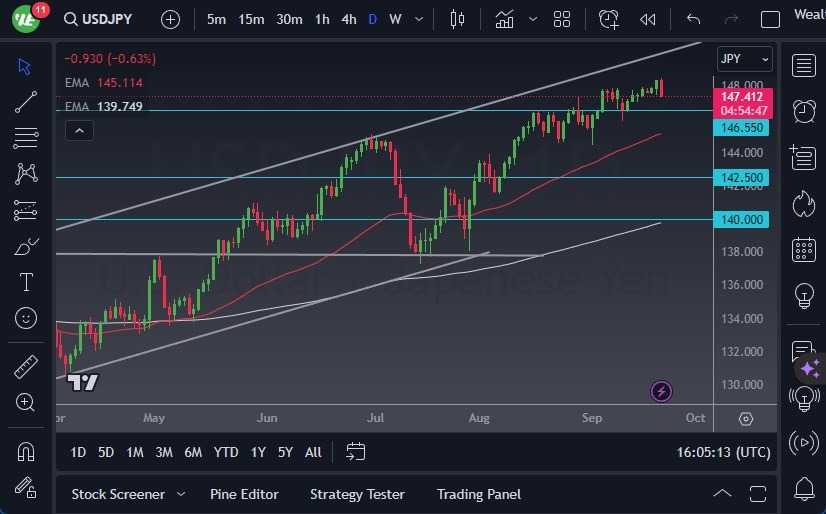This screenshot has width=826, height=514.
Task: Toggle the magnet snap mode
Action: 26,451
